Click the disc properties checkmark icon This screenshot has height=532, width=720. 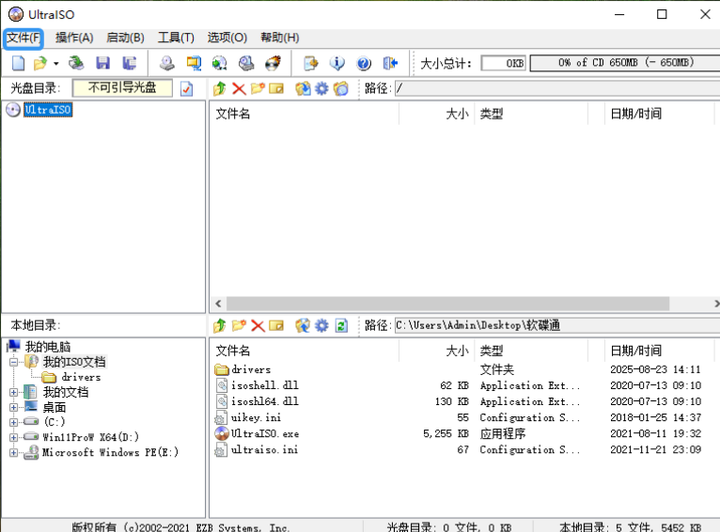[x=186, y=88]
